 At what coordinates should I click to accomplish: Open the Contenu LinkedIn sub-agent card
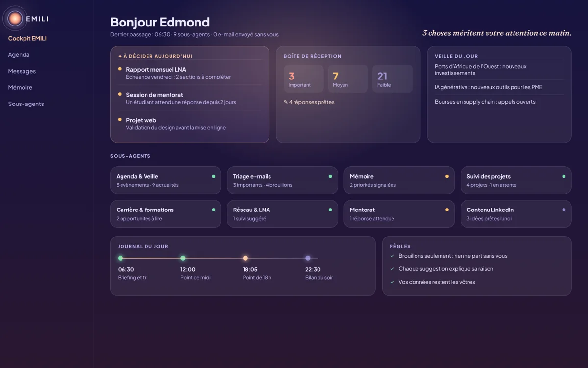[x=516, y=213]
